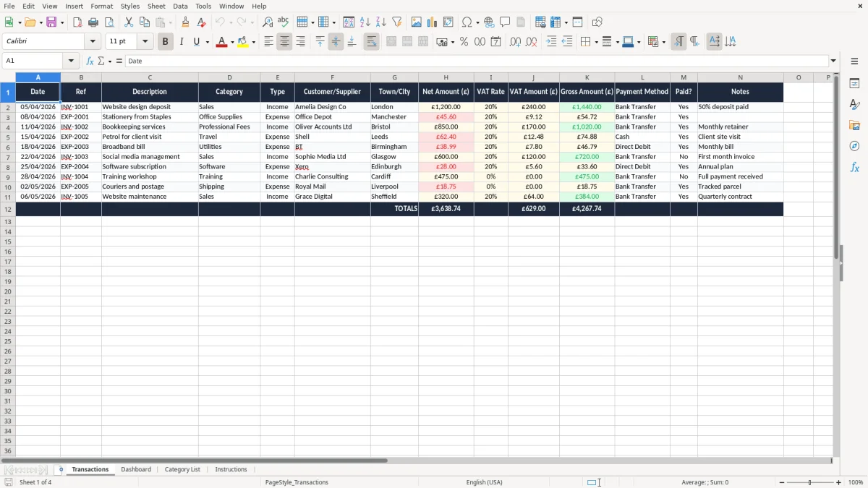This screenshot has height=488, width=868.
Task: Click the Copy icon
Action: 145,22
